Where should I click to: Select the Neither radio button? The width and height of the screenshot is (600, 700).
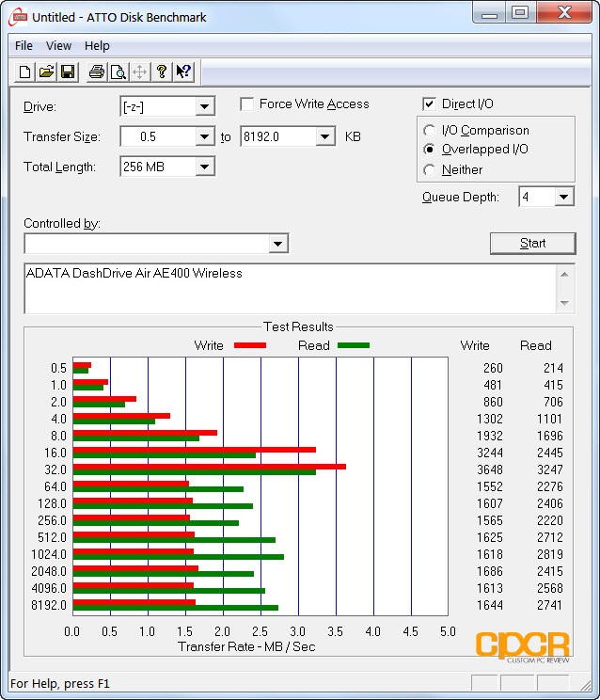(x=429, y=169)
